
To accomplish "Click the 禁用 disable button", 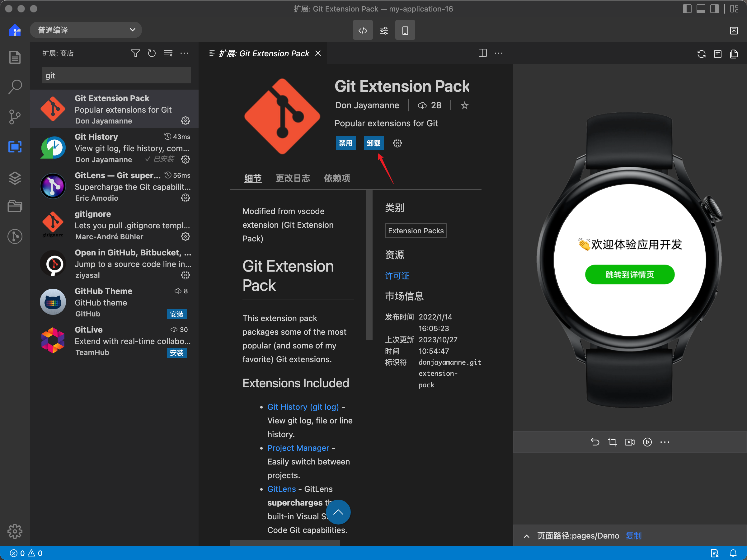I will coord(345,143).
